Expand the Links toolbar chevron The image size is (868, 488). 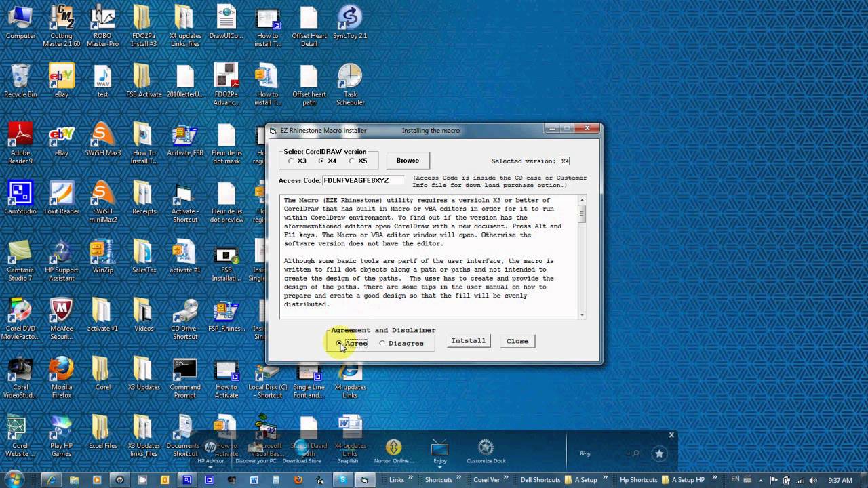(x=410, y=480)
